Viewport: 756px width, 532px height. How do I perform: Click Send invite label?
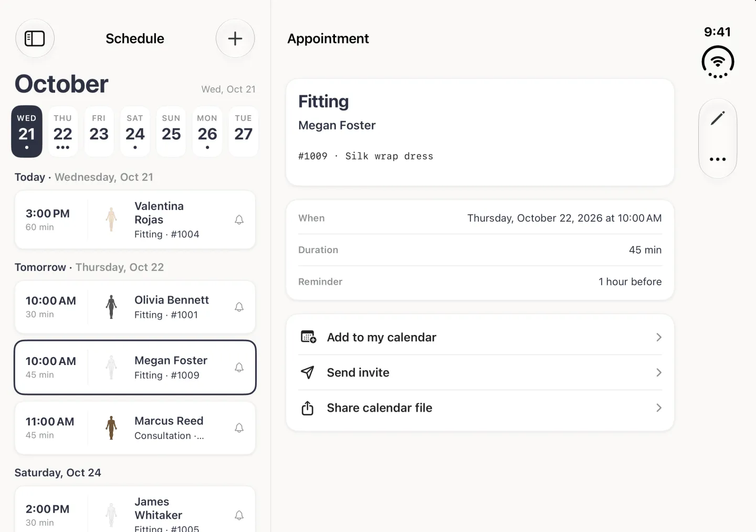(358, 372)
